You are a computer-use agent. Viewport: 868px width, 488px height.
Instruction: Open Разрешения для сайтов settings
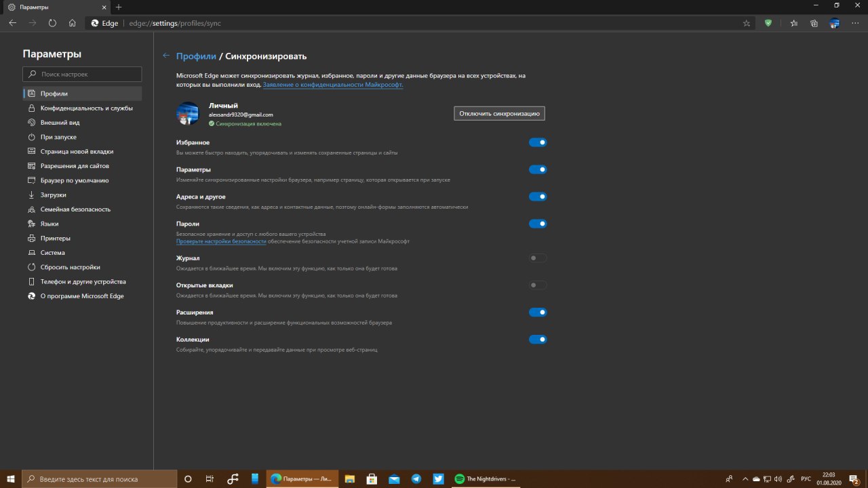82,166
